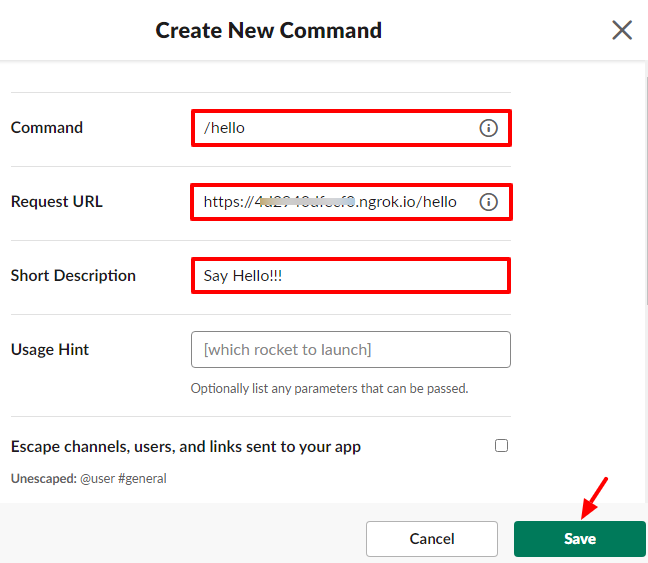Click the 'Request URL' label
The width and height of the screenshot is (648, 563).
[x=57, y=202]
